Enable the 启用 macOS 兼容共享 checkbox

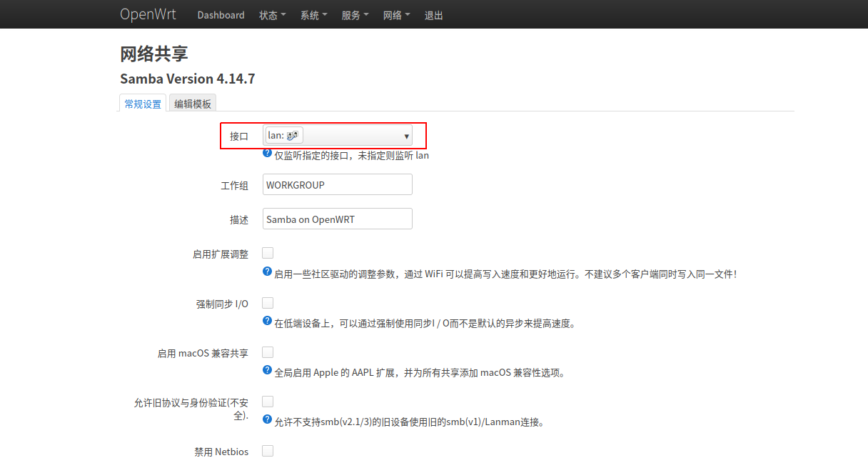[x=268, y=352]
